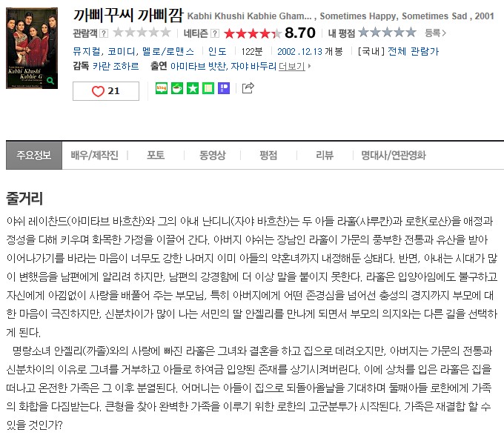Share via the green cafe cup icon
Screen dimensions: 504x441
[x=177, y=88]
